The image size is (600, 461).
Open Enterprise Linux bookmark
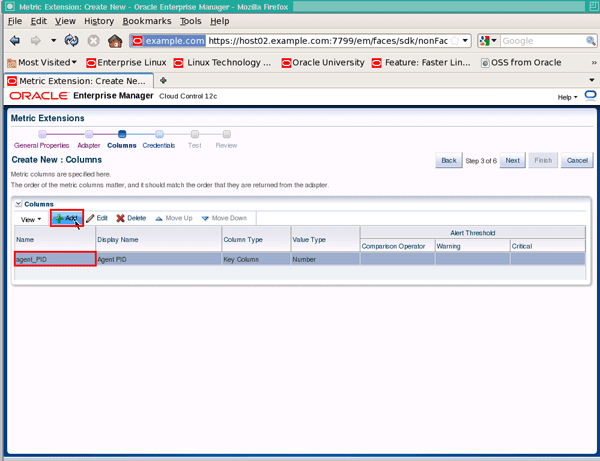click(x=126, y=62)
